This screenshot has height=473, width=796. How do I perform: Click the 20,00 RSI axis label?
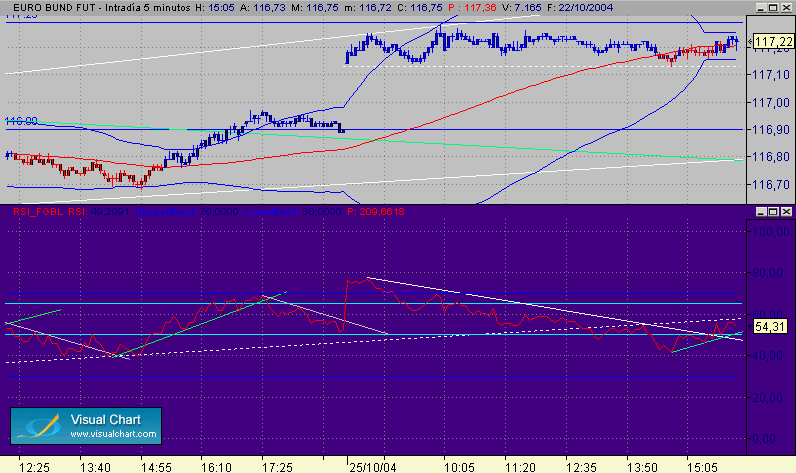point(768,397)
